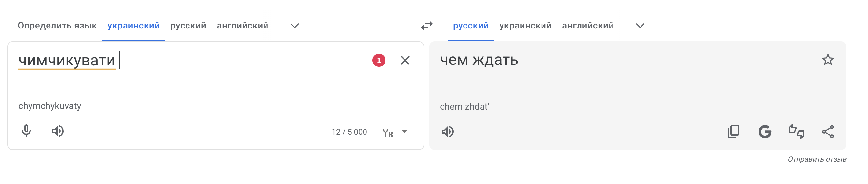Viewport: 868px width, 184px height.
Task: Save translation with the star icon
Action: click(828, 60)
